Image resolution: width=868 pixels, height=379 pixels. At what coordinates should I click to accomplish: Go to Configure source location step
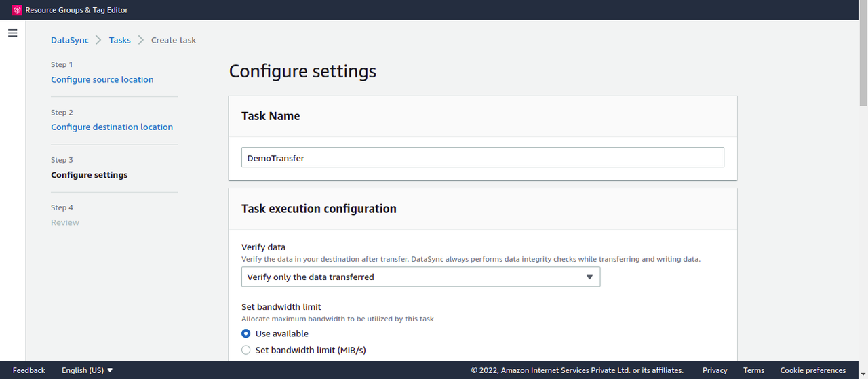click(x=102, y=79)
